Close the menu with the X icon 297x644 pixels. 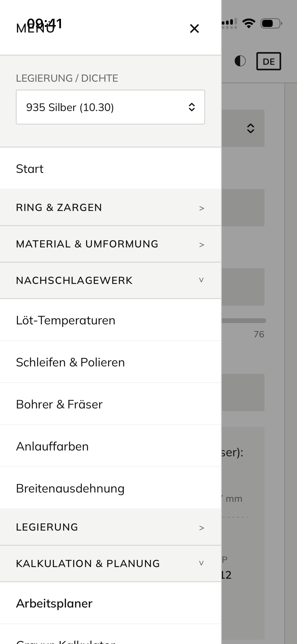194,29
